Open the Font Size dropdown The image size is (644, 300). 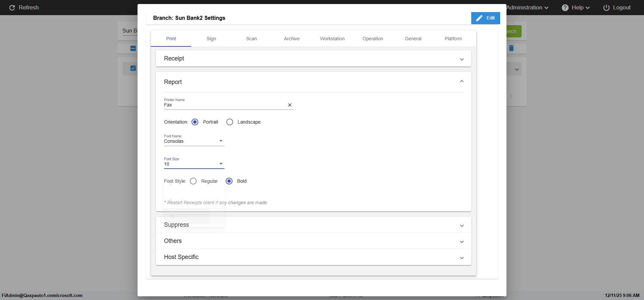point(221,164)
